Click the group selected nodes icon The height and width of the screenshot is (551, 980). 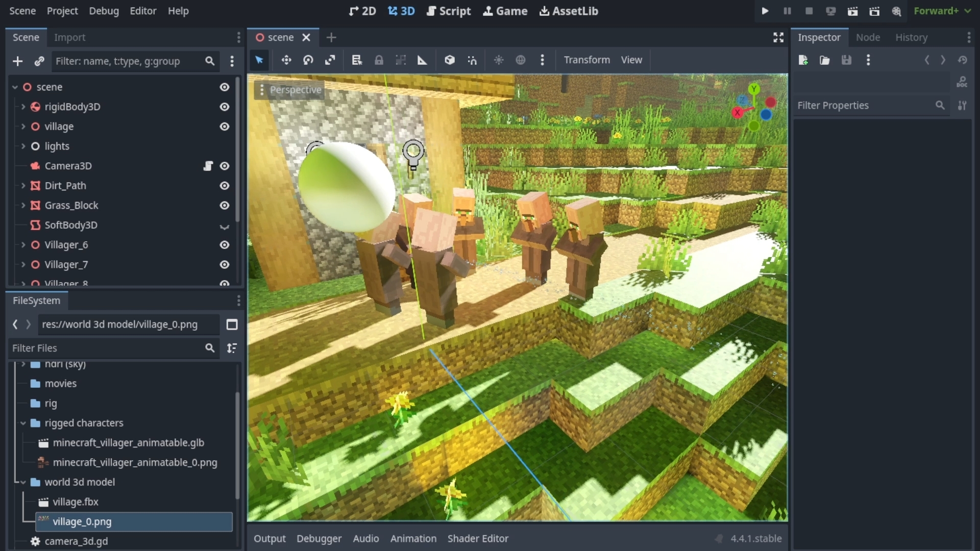401,60
